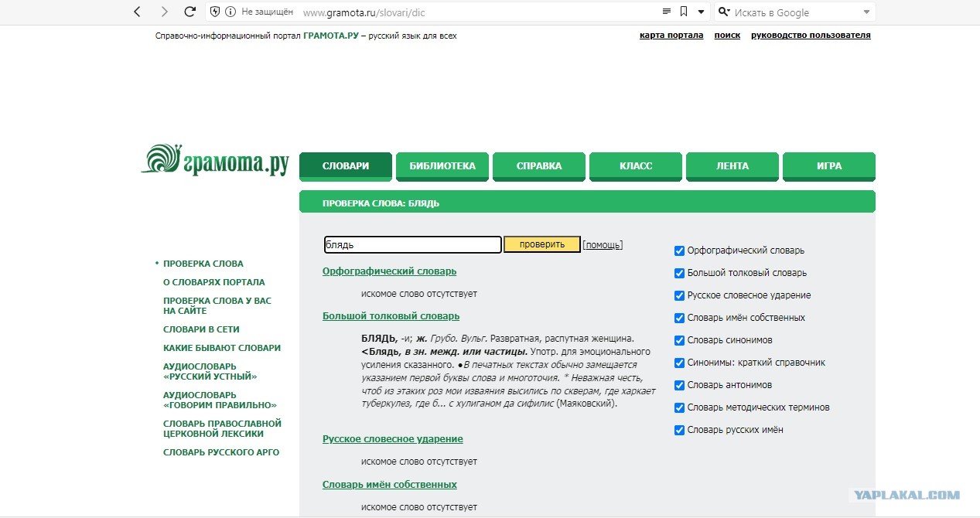Toggle Словарь антонимов checkbox
Viewport: 980px width, 518px height.
pos(679,385)
